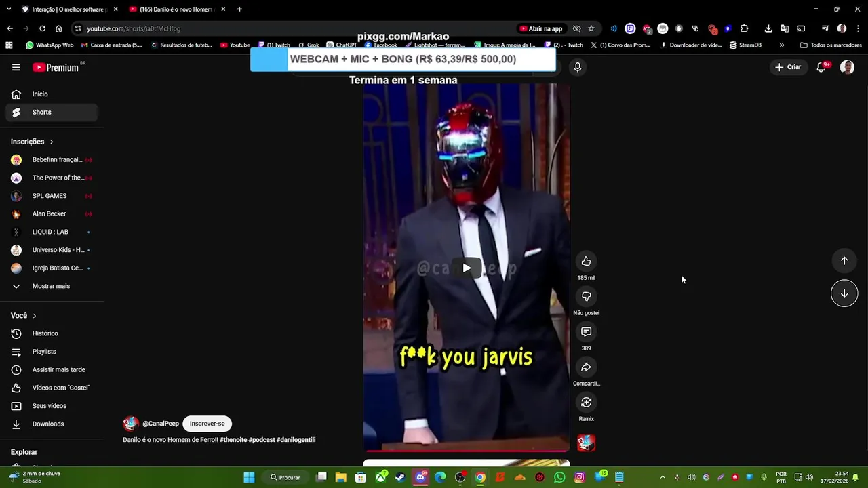The image size is (868, 488).
Task: Click the Criar create button
Action: (x=788, y=67)
